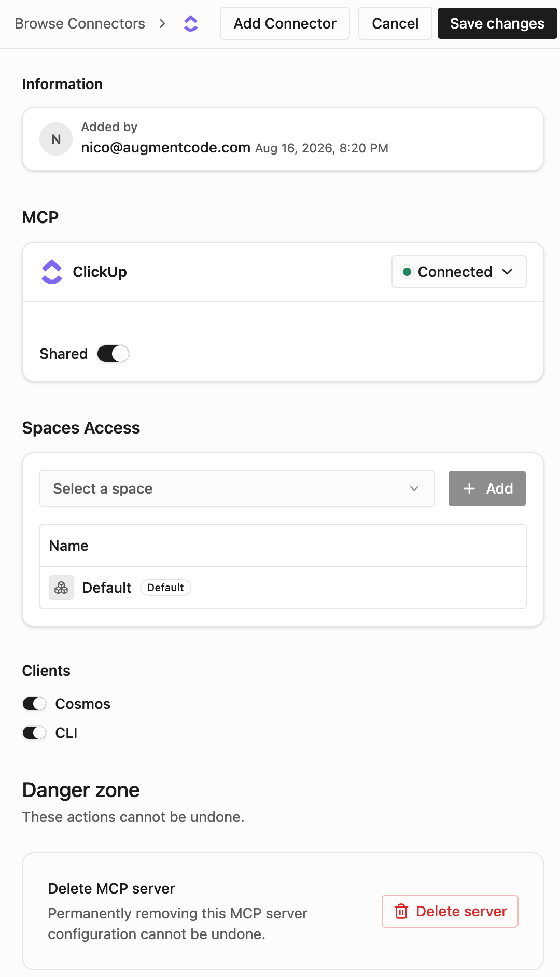Click the chevron in Select a space
The image size is (560, 977).
tap(414, 489)
